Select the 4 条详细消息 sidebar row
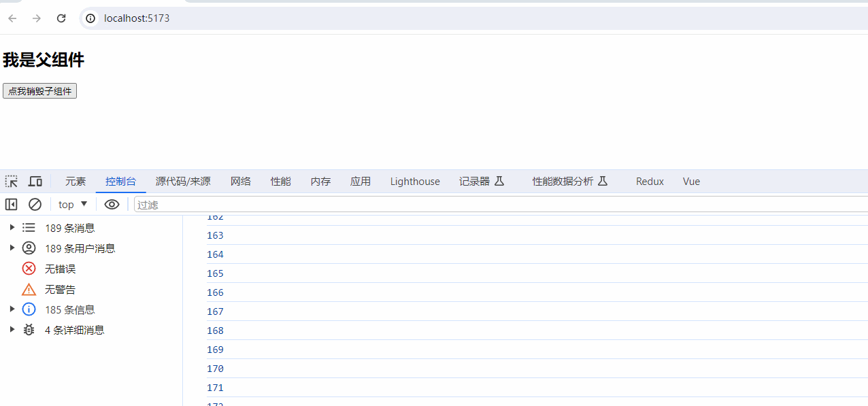 click(91, 330)
